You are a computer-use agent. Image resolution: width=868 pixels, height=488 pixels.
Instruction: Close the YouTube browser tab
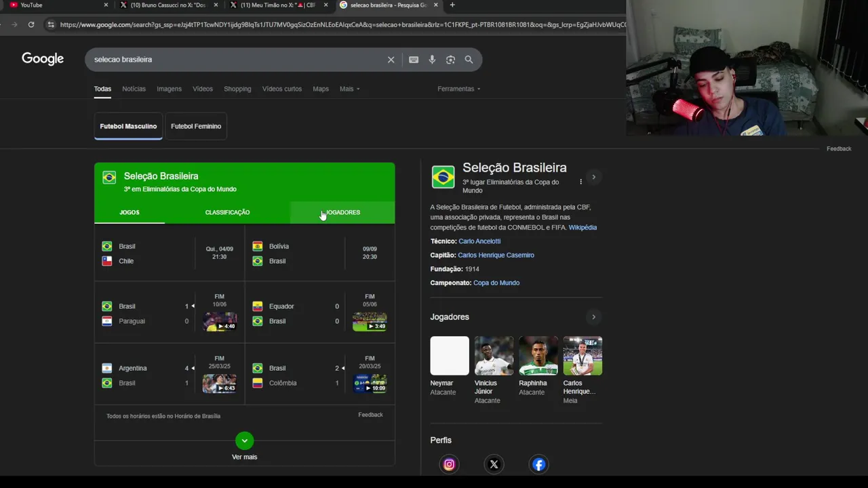pyautogui.click(x=106, y=5)
